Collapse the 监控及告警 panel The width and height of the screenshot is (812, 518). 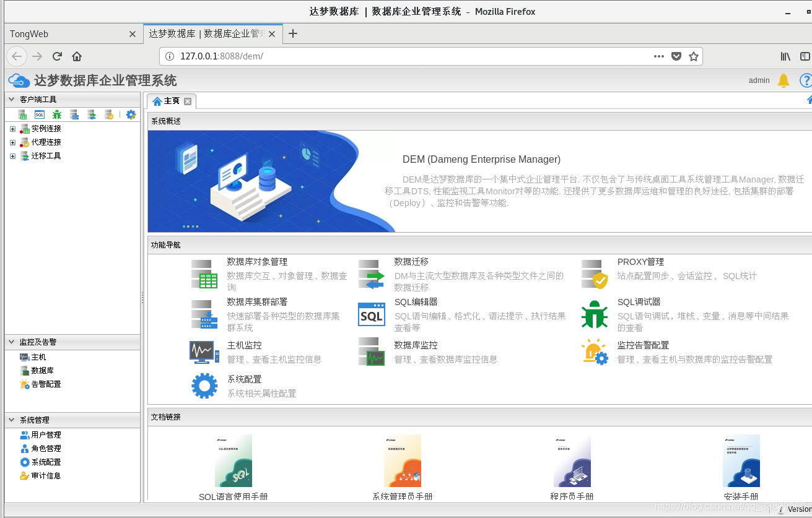(x=11, y=342)
